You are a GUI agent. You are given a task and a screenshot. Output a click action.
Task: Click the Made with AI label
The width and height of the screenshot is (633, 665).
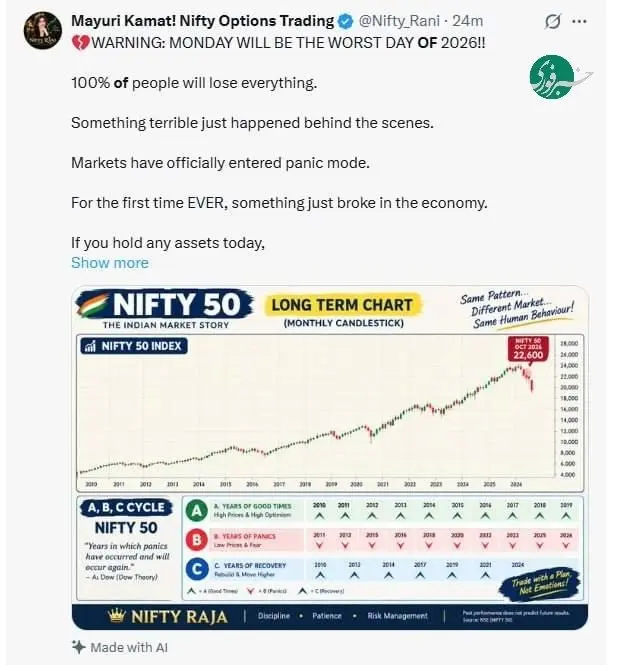click(129, 647)
